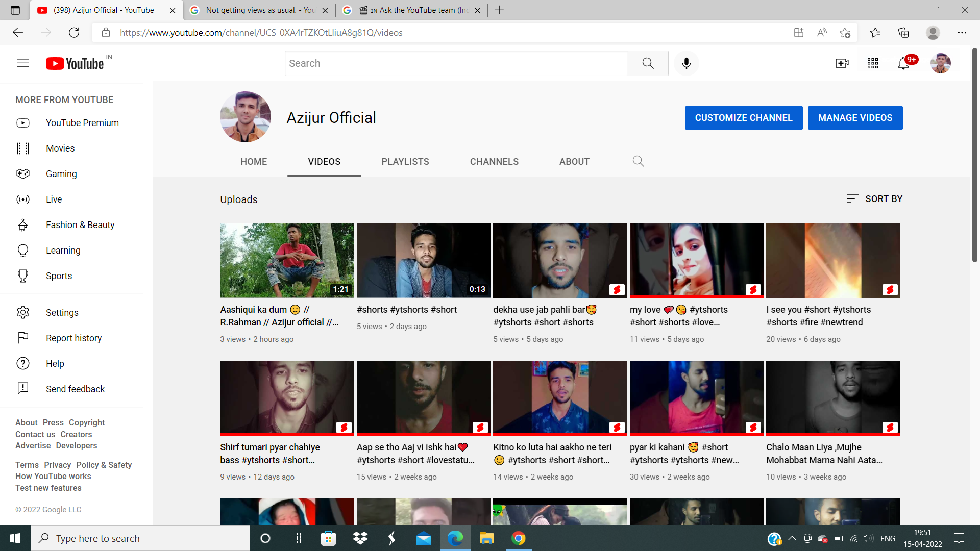Viewport: 980px width, 551px height.
Task: Click the Windows 'Type here to search' box
Action: click(140, 538)
